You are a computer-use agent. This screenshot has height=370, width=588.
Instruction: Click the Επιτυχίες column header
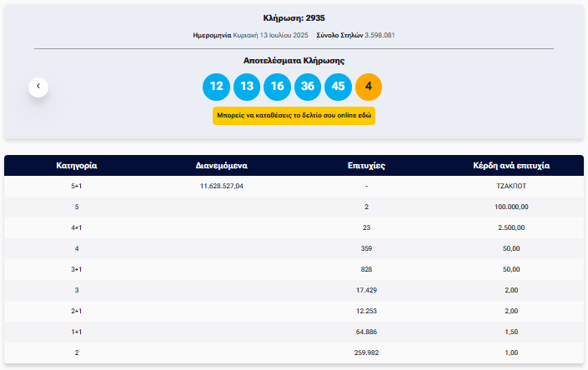tap(366, 165)
